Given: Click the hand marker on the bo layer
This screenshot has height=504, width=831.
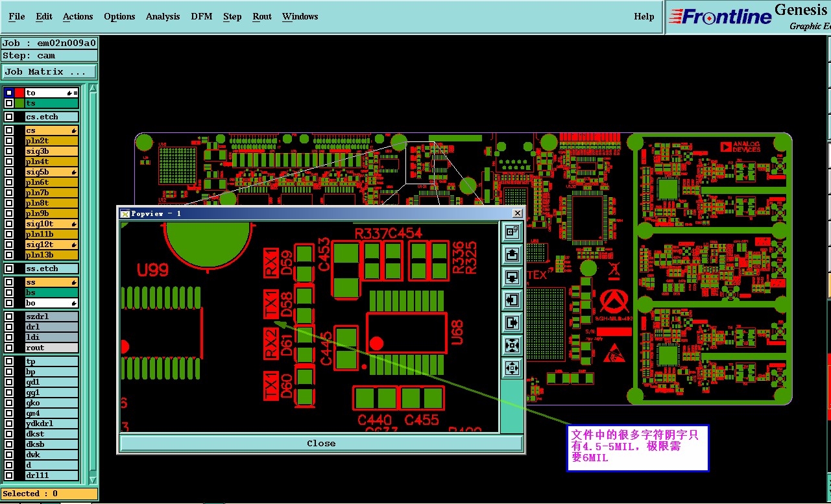Looking at the screenshot, I should click(x=74, y=304).
